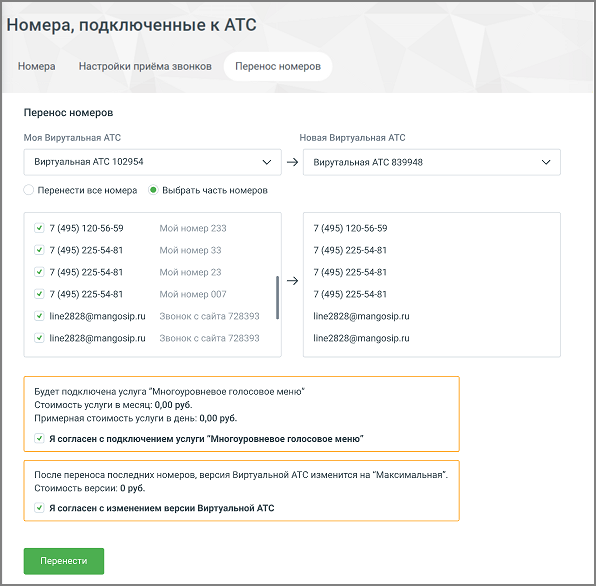This screenshot has width=596, height=586.
Task: Select Выбрать часть номеров radio option
Action: [x=153, y=190]
